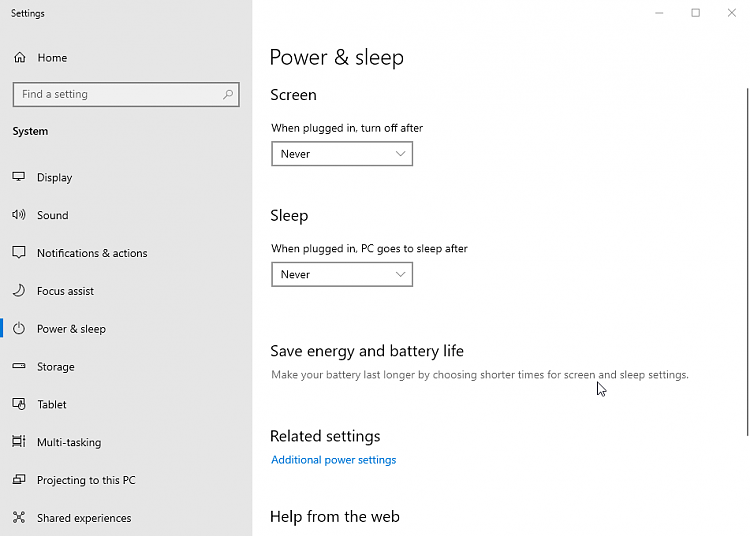Image resolution: width=750 pixels, height=536 pixels.
Task: Open the PC goes to sleep dropdown
Action: pos(342,274)
